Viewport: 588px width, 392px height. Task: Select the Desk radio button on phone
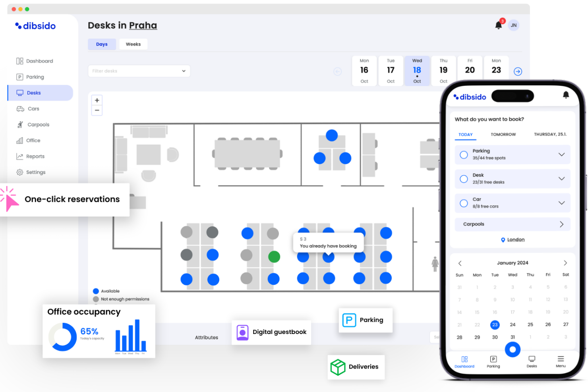pos(464,179)
